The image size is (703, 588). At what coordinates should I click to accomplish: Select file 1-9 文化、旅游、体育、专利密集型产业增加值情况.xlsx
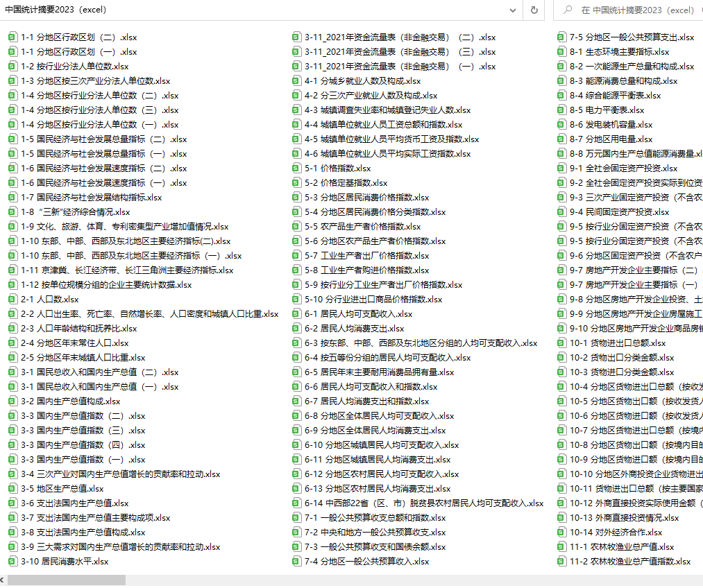pos(119,227)
